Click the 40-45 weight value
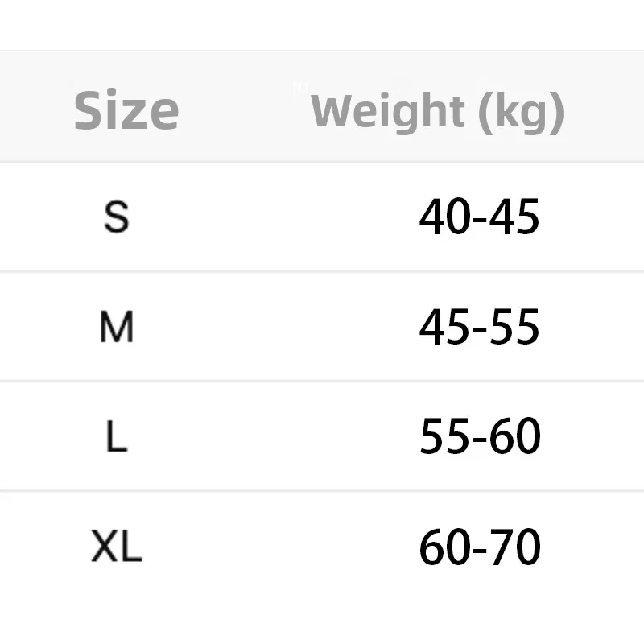Image resolution: width=644 pixels, height=644 pixels. coord(479,217)
